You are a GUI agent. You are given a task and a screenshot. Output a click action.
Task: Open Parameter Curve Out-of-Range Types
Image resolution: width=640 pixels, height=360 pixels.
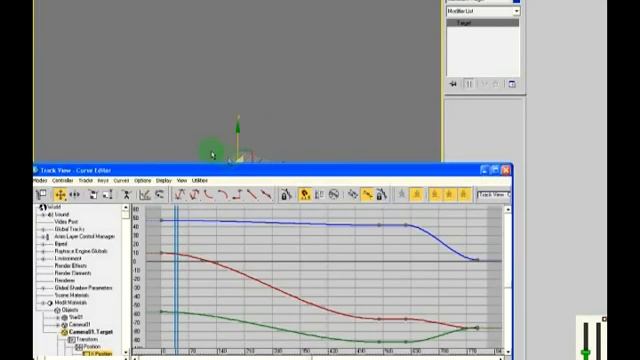(319, 195)
